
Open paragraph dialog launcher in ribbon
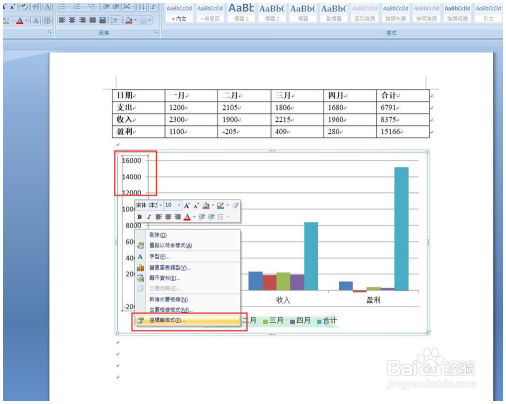(156, 32)
